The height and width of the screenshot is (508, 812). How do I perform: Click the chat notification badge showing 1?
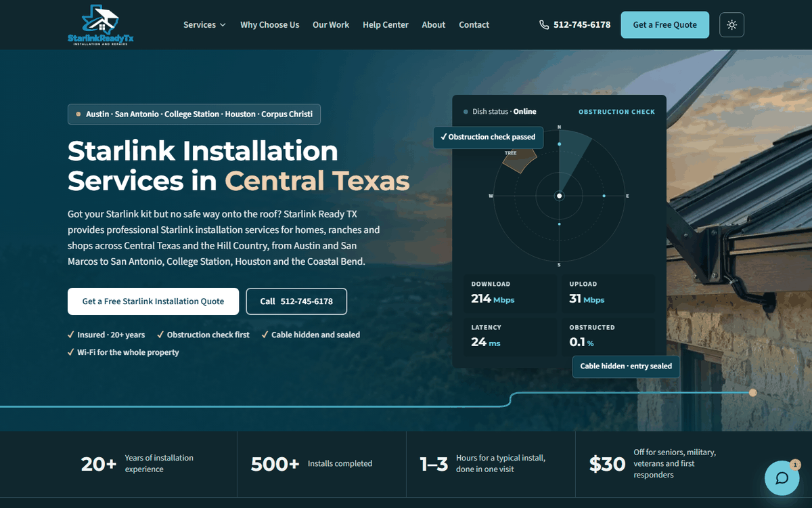pos(795,465)
